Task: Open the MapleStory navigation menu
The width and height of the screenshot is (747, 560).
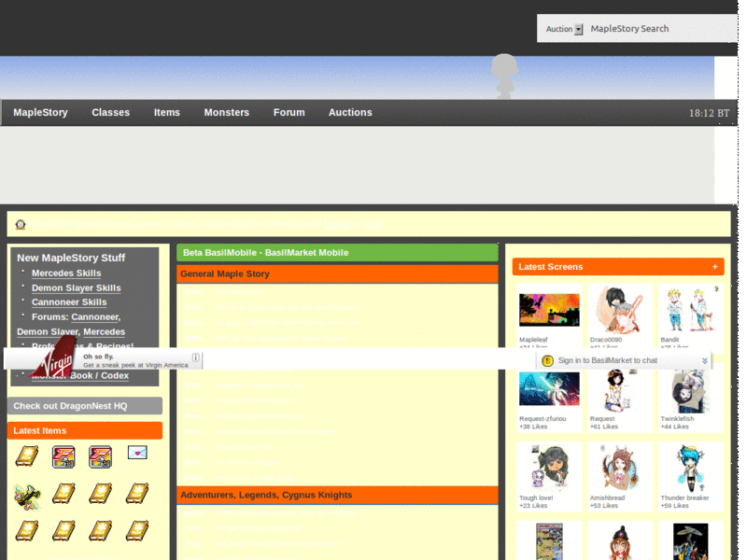Action: pos(40,113)
